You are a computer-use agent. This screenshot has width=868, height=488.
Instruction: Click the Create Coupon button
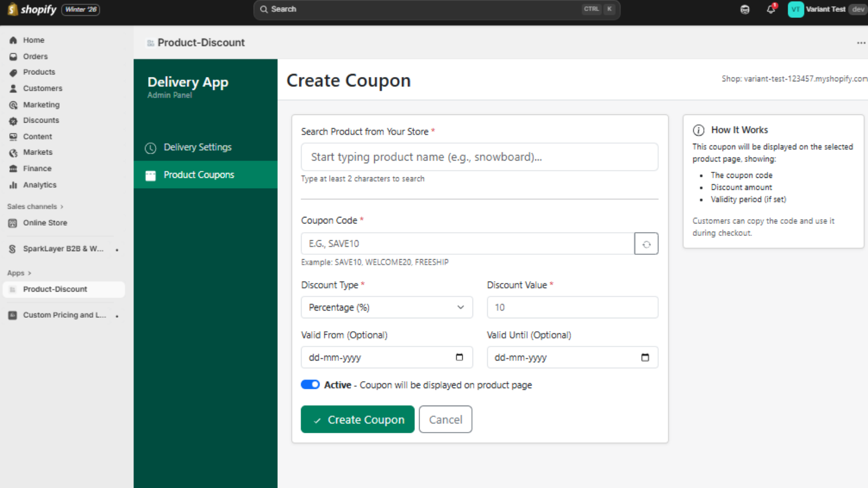357,419
